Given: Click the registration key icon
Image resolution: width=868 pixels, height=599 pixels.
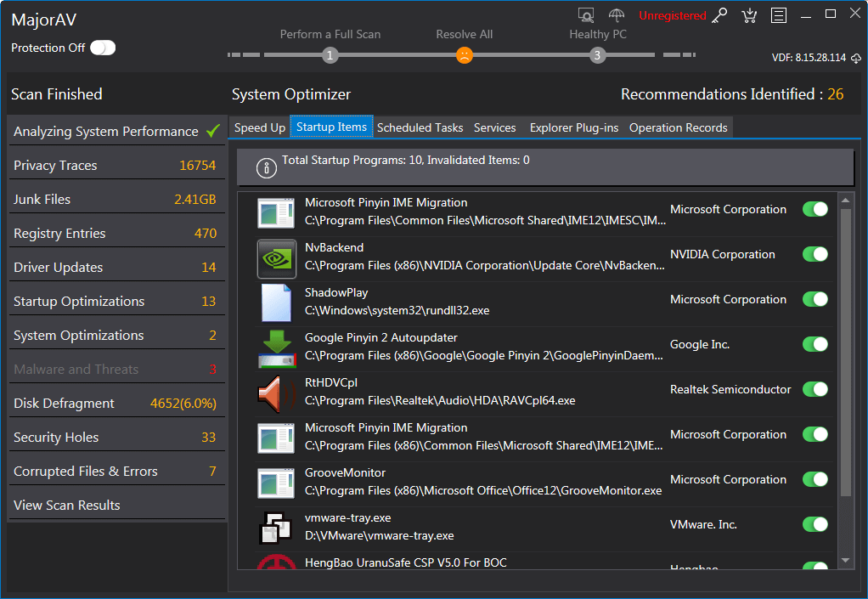Looking at the screenshot, I should click(719, 15).
